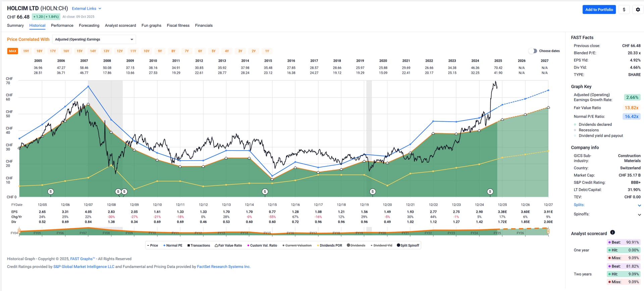
Task: Open the Adjusted (Operating) Earnings dropdown
Action: [94, 40]
